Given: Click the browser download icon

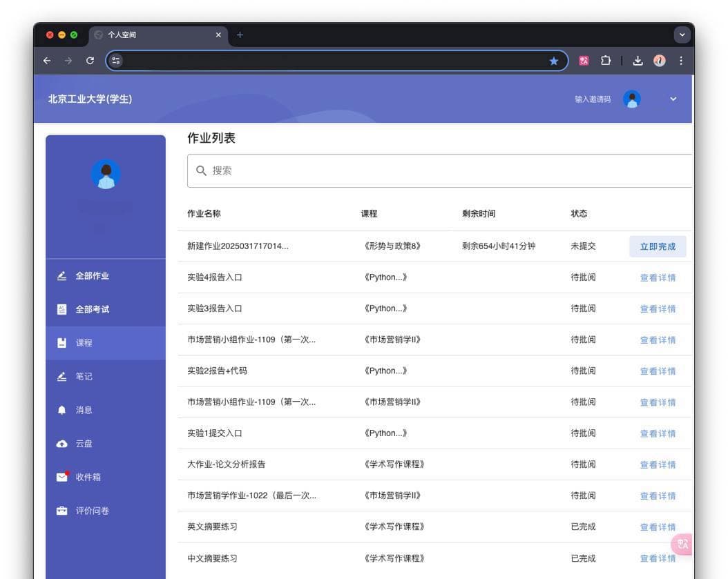Looking at the screenshot, I should [638, 60].
